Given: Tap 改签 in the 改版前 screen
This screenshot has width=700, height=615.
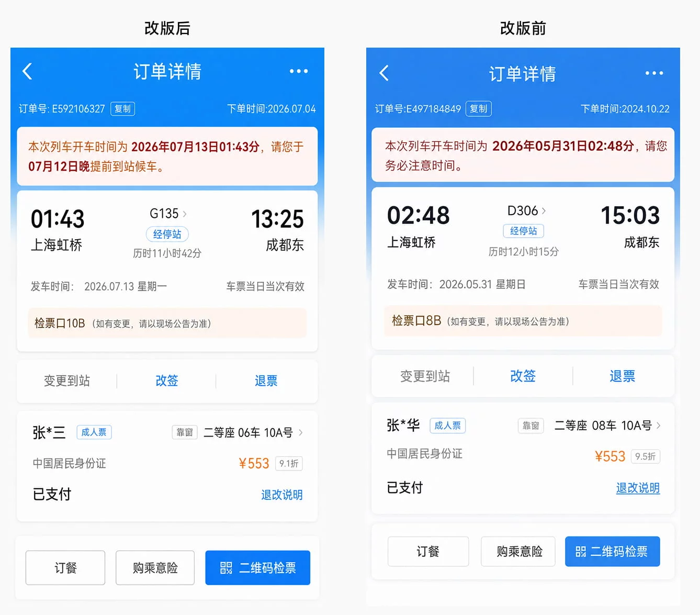Looking at the screenshot, I should pos(523,376).
